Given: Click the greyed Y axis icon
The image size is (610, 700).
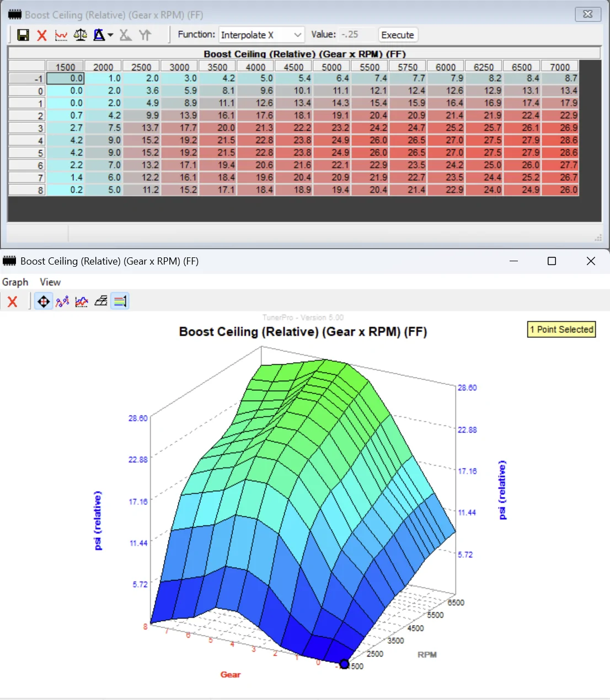Looking at the screenshot, I should coord(145,35).
